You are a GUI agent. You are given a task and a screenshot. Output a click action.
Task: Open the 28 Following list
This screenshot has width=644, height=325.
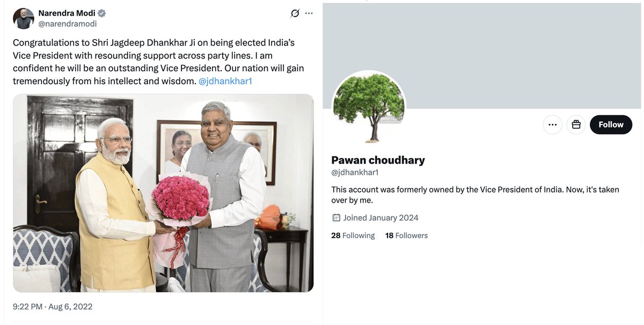tap(353, 235)
